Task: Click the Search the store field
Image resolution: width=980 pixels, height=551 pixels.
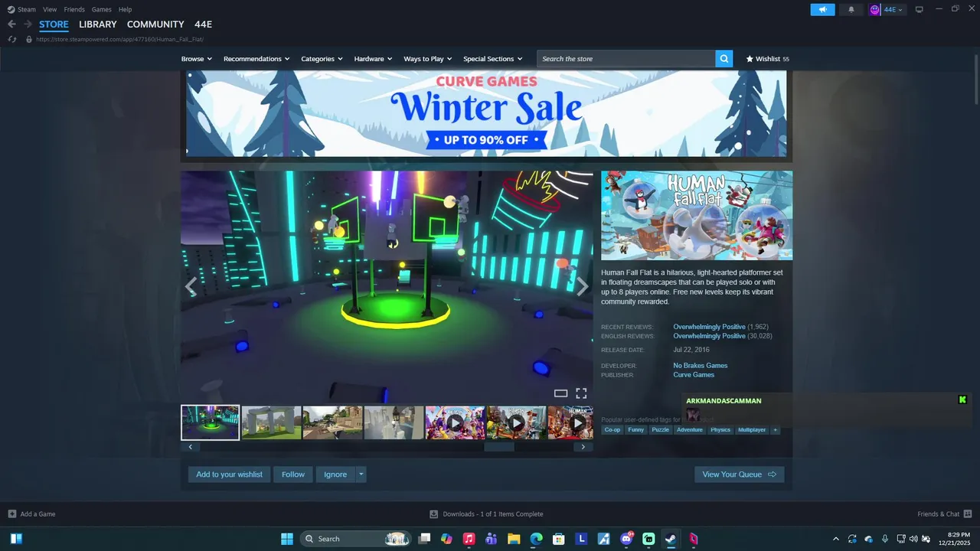Action: pos(626,59)
